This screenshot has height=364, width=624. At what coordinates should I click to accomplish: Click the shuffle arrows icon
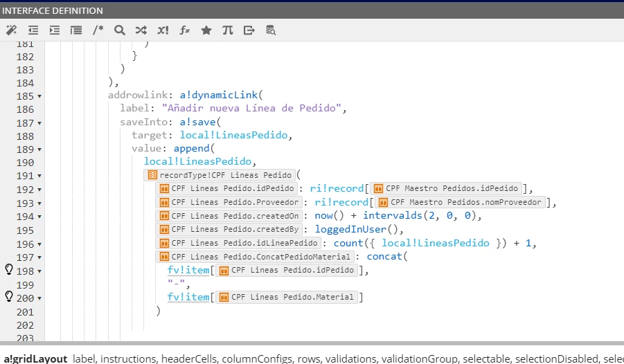141,30
